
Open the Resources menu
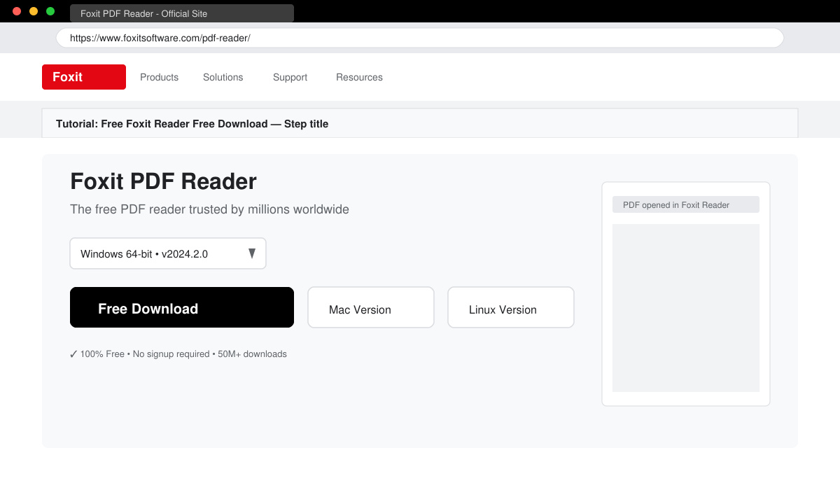point(359,77)
